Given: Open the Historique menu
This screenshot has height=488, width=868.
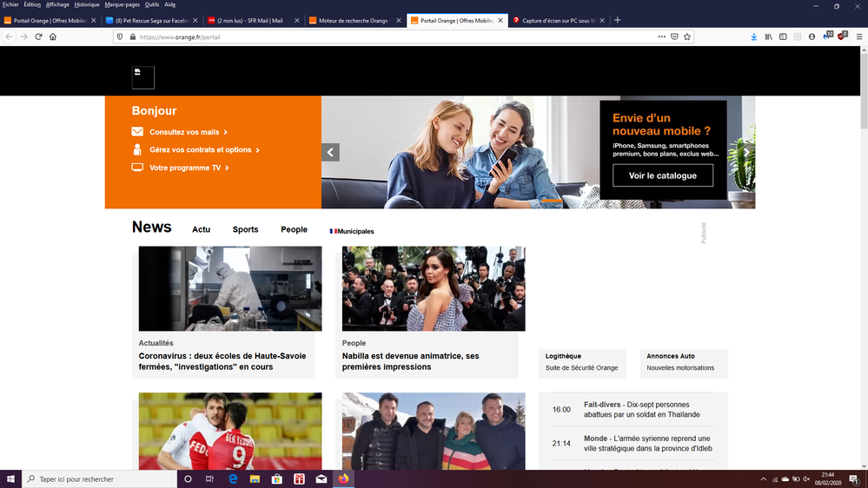Looking at the screenshot, I should point(86,4).
